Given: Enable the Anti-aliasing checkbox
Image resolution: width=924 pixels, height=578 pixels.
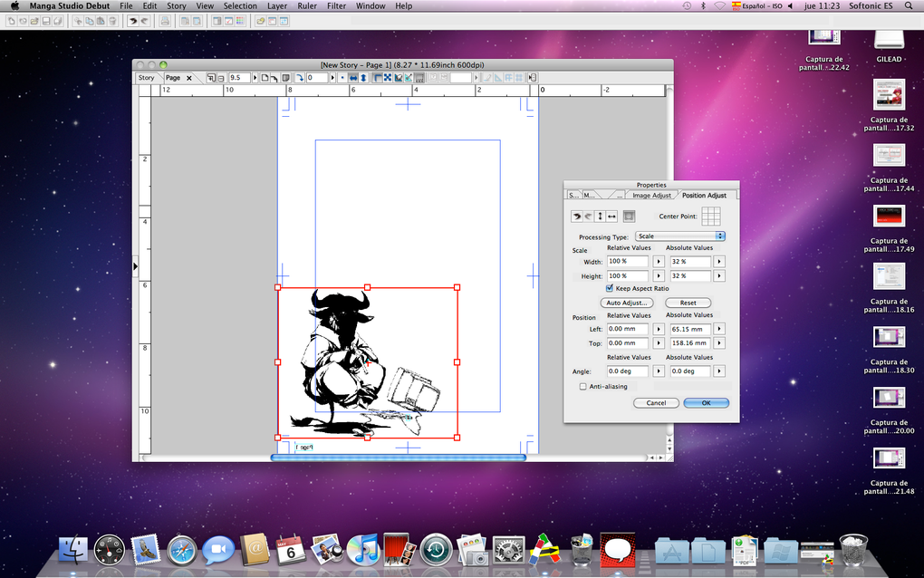Looking at the screenshot, I should click(x=582, y=387).
